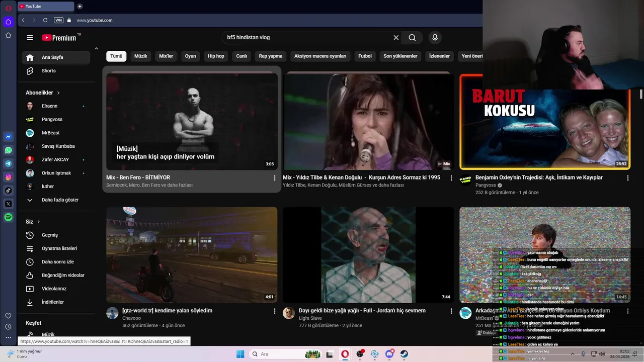Screen dimensions: 644x362
Task: Open Daha sonra izle list
Action: pos(56,262)
